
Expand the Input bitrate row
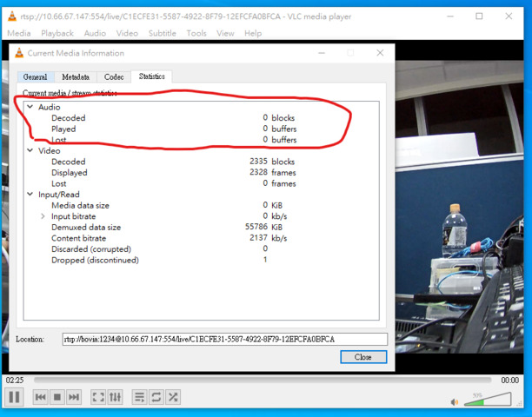coord(42,216)
